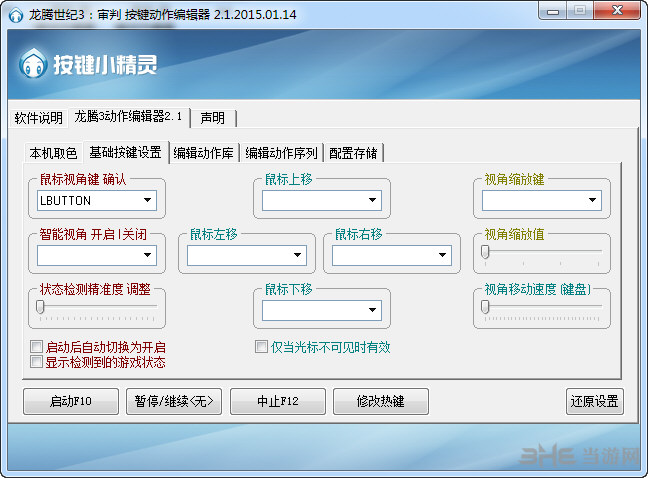Expand the 鼠标右移 dropdown
648x478 pixels.
click(x=392, y=255)
